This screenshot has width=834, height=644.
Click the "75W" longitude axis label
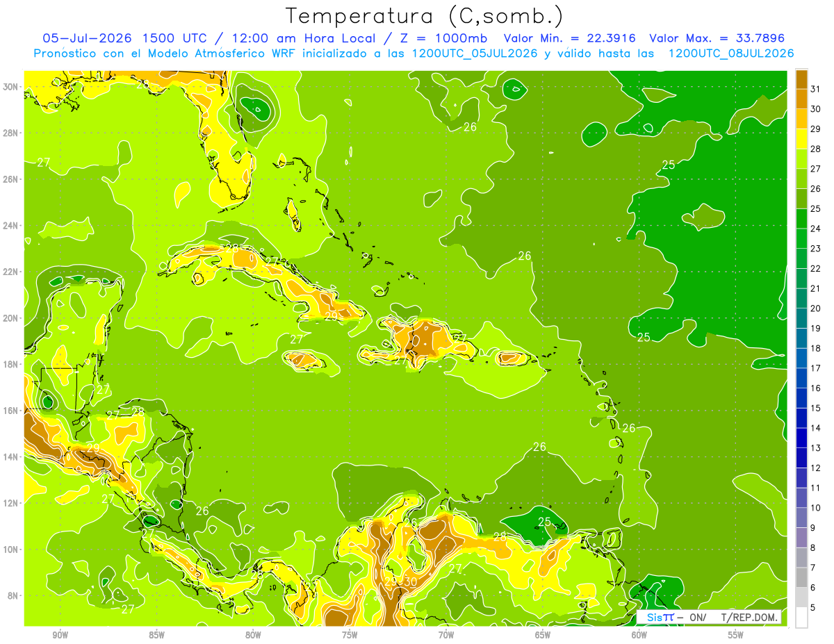[350, 635]
